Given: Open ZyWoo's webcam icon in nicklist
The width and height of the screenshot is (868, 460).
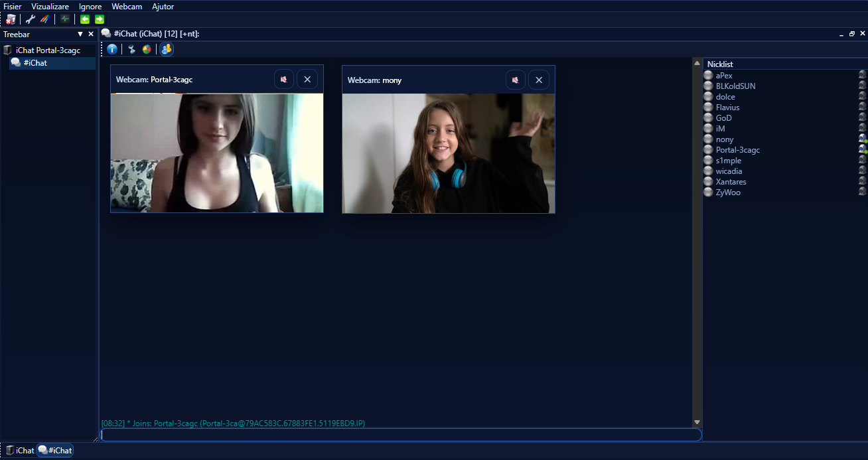Looking at the screenshot, I should pos(862,192).
